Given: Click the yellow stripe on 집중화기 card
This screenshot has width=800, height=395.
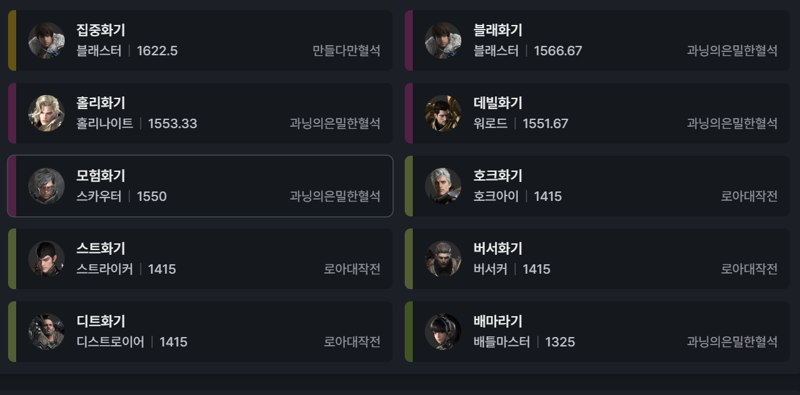Looking at the screenshot, I should tap(12, 40).
